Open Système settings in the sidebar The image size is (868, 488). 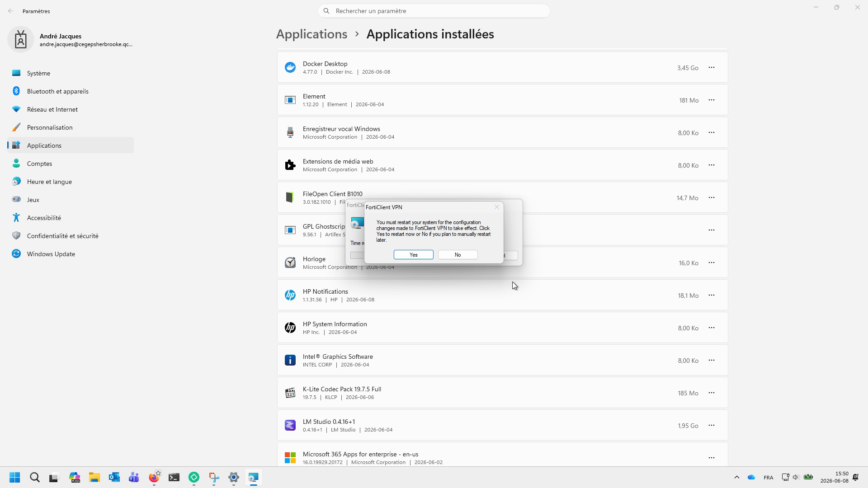(x=71, y=73)
